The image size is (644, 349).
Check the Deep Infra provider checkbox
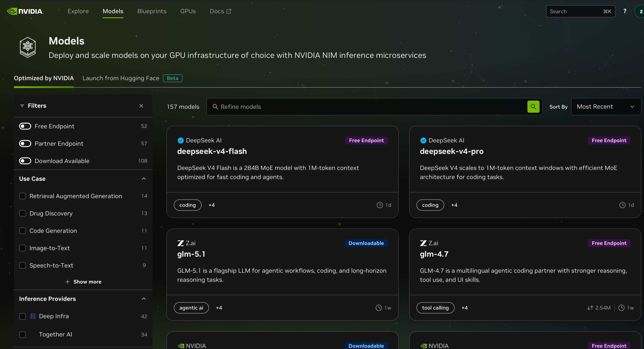(x=23, y=316)
